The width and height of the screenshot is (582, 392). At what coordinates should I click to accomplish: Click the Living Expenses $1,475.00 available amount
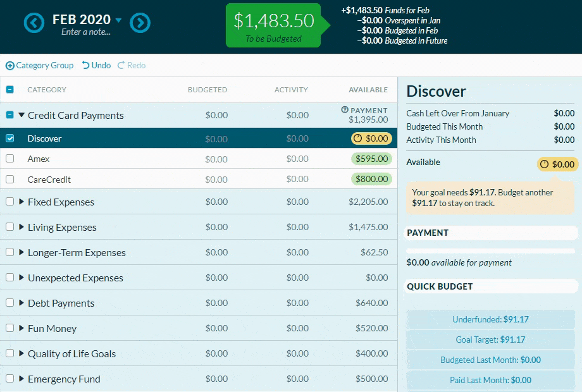(368, 227)
